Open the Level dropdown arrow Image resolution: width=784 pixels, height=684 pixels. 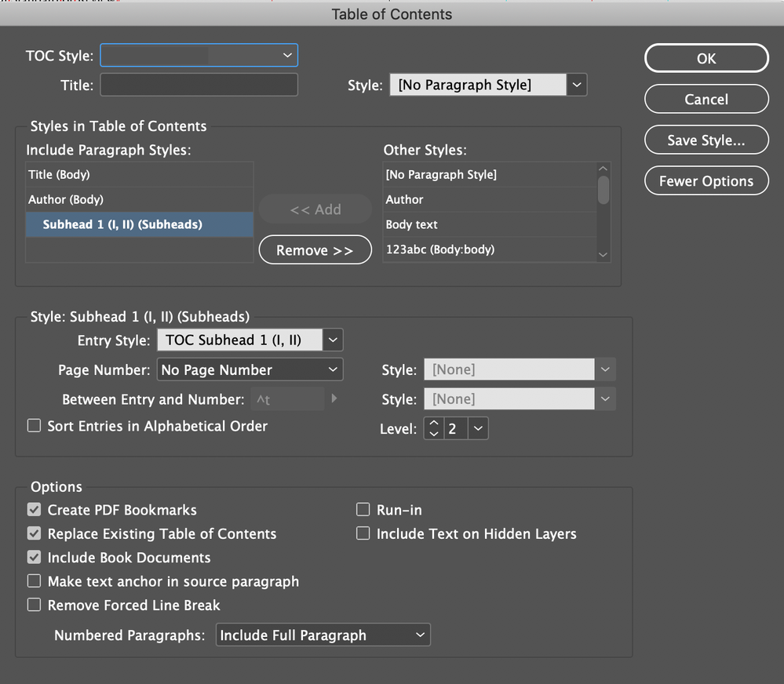(479, 429)
